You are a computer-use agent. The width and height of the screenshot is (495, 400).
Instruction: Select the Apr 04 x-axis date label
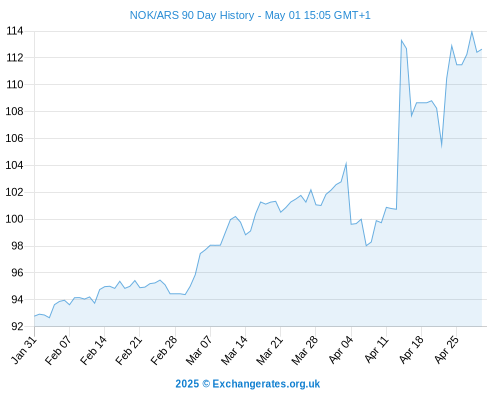coord(341,349)
